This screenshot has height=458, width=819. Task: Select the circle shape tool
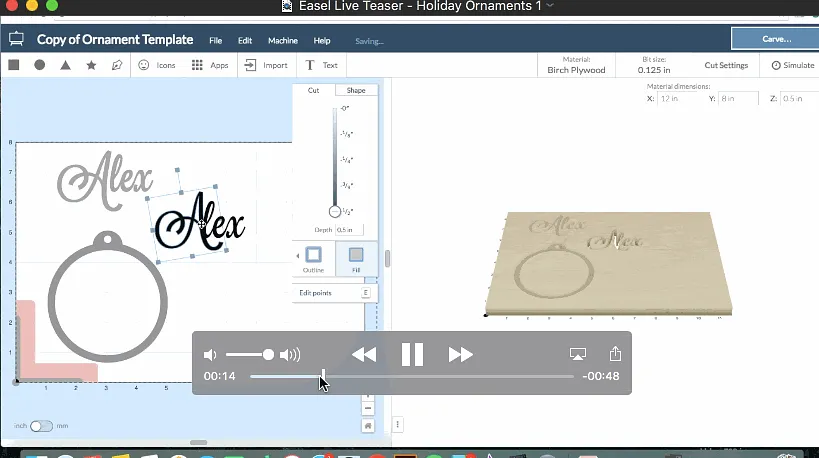click(x=40, y=65)
